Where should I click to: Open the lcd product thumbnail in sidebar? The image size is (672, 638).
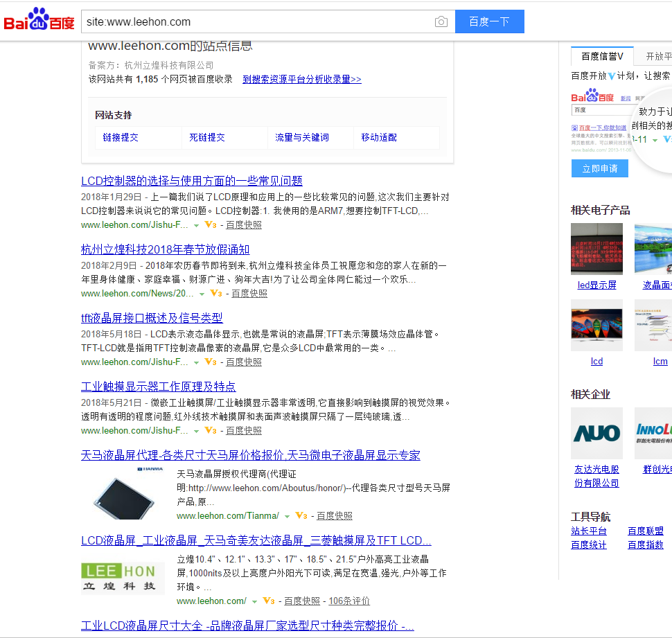(x=596, y=325)
